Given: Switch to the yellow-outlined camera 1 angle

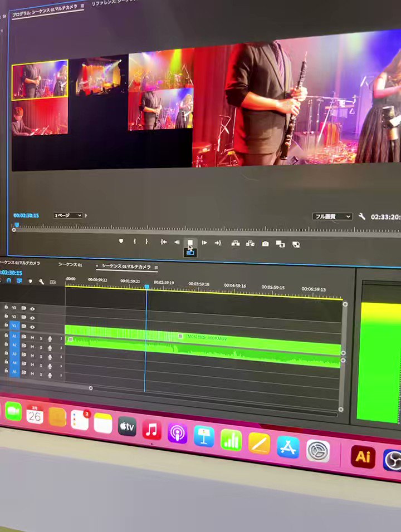Looking at the screenshot, I should (40, 80).
